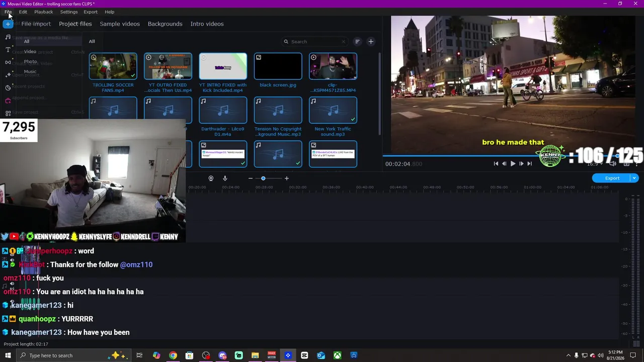
Task: Skip to previous clip in preview
Action: pos(496,163)
